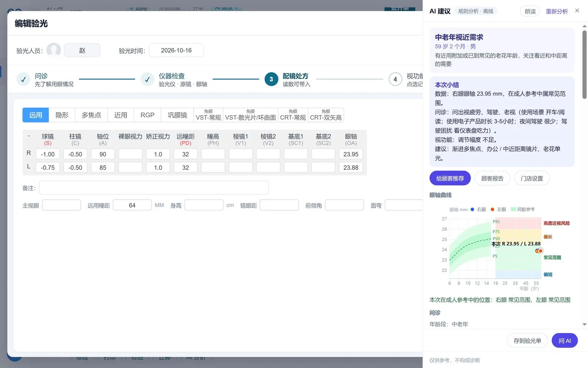The image size is (588, 368).
Task: Click the AI panel vertical scrollbar
Action: tap(584, 64)
